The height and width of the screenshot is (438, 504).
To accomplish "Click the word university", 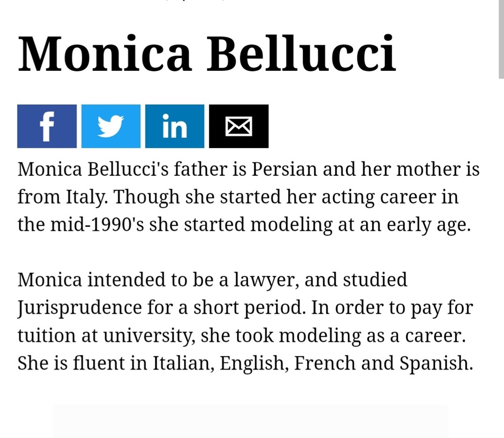I will (x=149, y=336).
